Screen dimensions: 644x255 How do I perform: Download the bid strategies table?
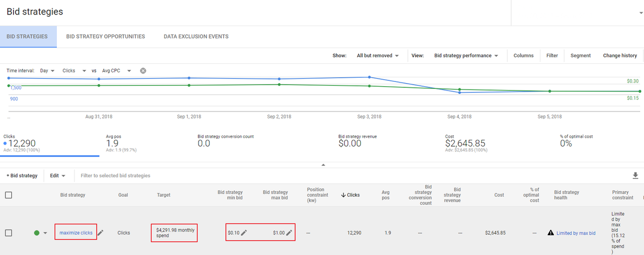click(636, 175)
